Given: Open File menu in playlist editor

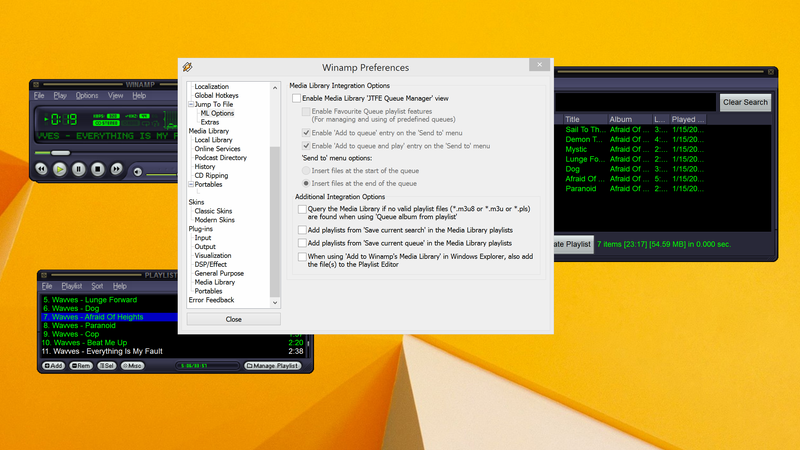Looking at the screenshot, I should tap(47, 286).
